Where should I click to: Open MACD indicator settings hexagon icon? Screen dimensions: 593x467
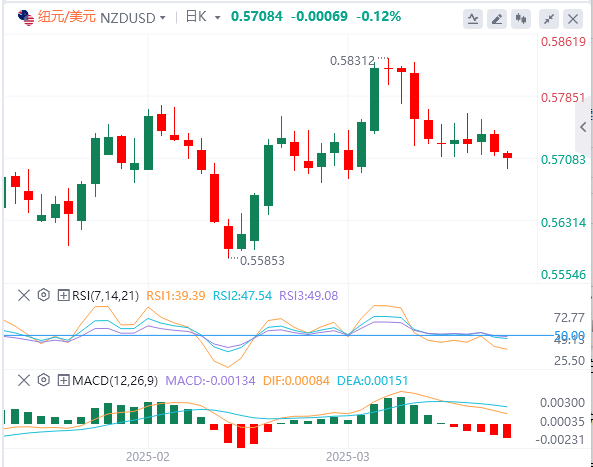coord(44,380)
